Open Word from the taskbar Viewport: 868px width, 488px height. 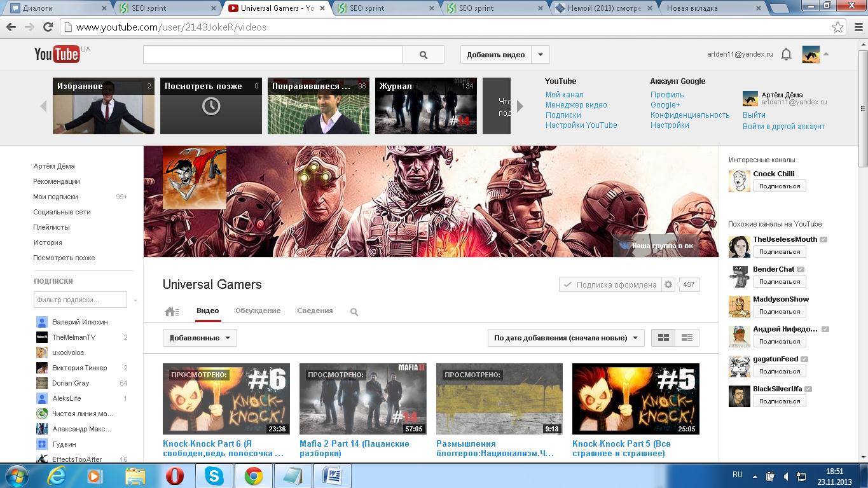tap(332, 476)
